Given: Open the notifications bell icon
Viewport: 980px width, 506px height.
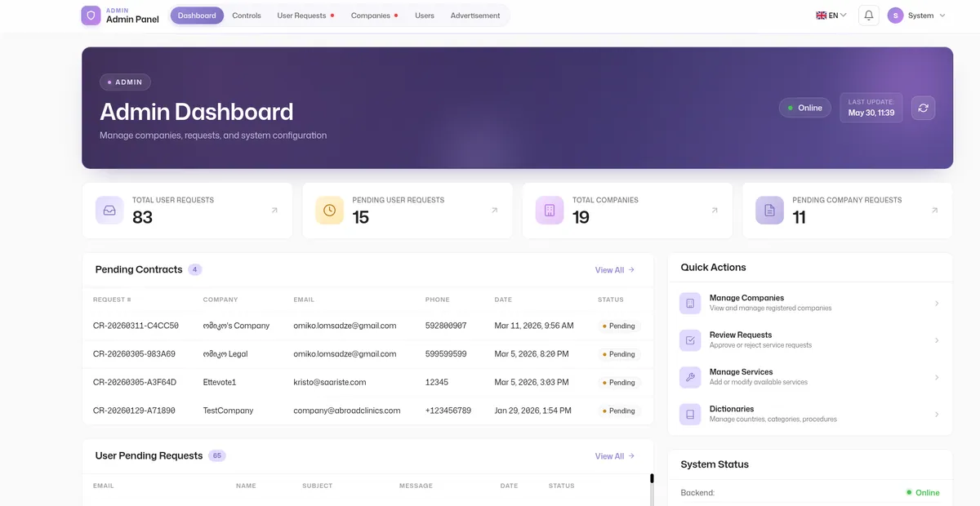Looking at the screenshot, I should click(x=869, y=16).
